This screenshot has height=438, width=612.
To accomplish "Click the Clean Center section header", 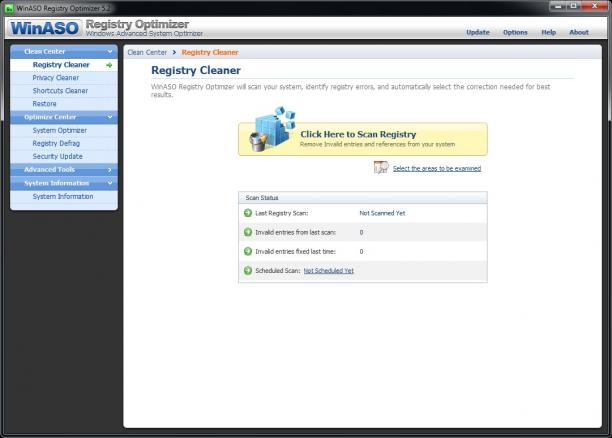I will pos(64,52).
